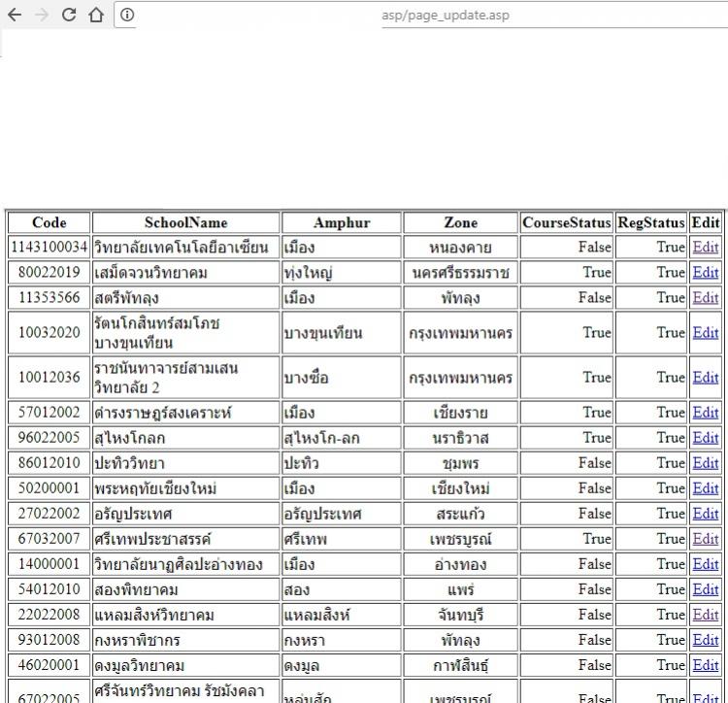
Task: Open Edit for code 10032020 row
Action: pos(705,333)
